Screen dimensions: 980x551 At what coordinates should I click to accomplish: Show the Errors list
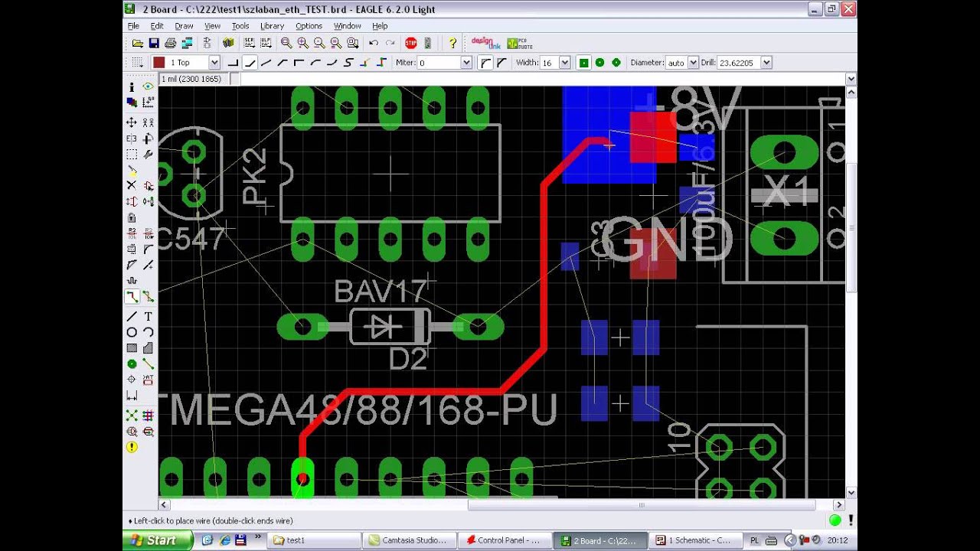pyautogui.click(x=132, y=447)
